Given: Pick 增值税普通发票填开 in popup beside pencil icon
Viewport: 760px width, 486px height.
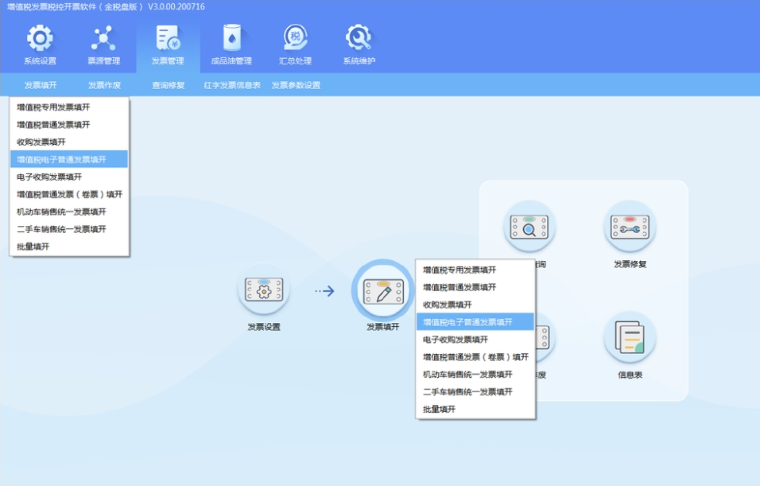Looking at the screenshot, I should (475, 287).
